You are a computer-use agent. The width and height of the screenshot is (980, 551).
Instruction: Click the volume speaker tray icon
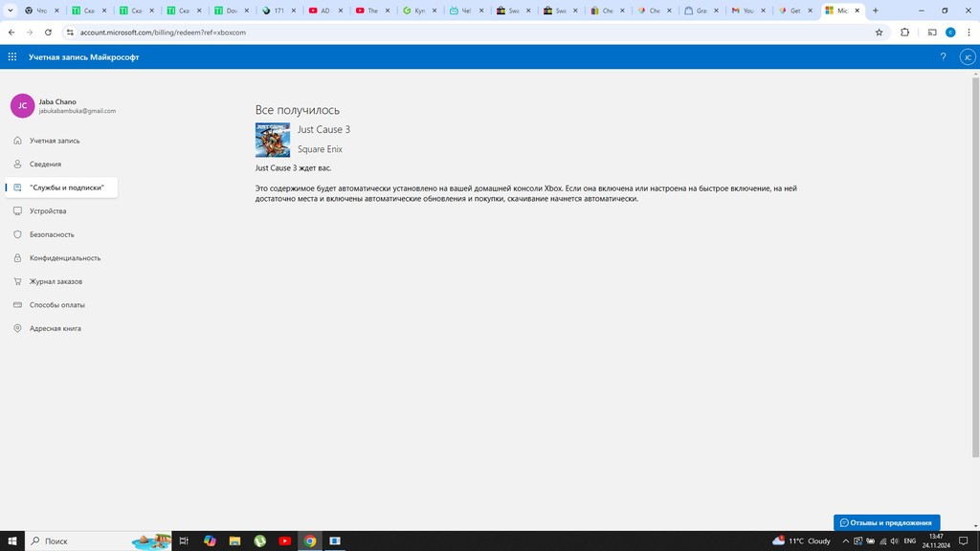pyautogui.click(x=895, y=541)
